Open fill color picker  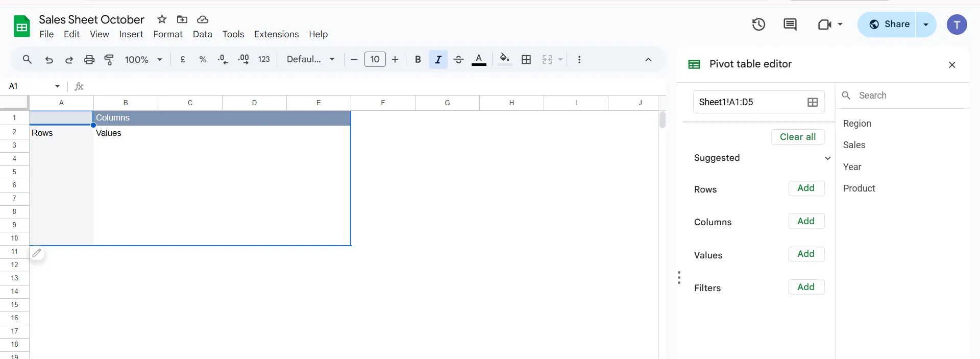(x=505, y=59)
